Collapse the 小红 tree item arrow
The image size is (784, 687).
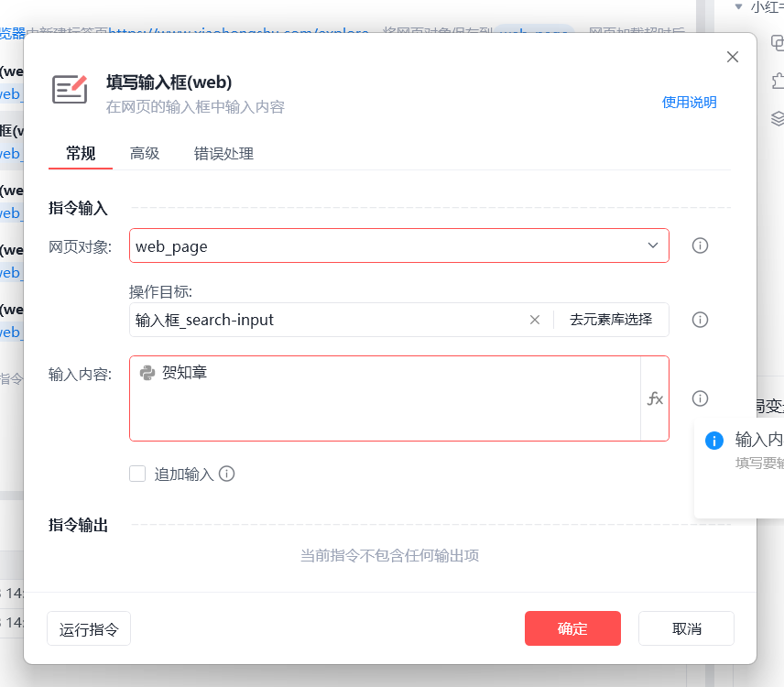point(738,6)
